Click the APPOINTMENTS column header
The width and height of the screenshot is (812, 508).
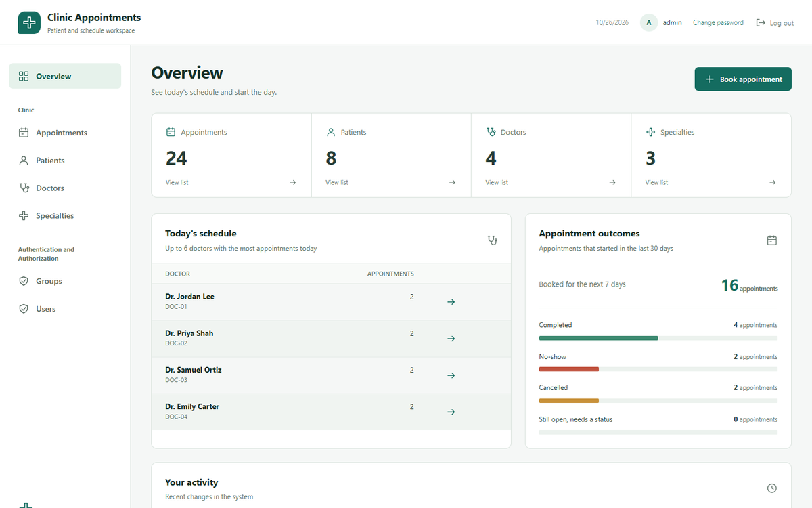(390, 274)
